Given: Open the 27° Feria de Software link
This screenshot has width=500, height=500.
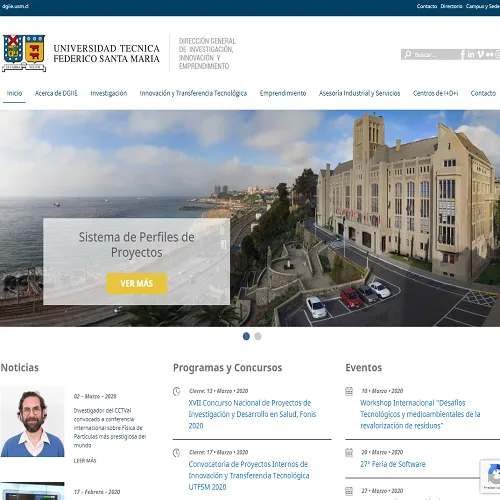Looking at the screenshot, I should click(393, 464).
